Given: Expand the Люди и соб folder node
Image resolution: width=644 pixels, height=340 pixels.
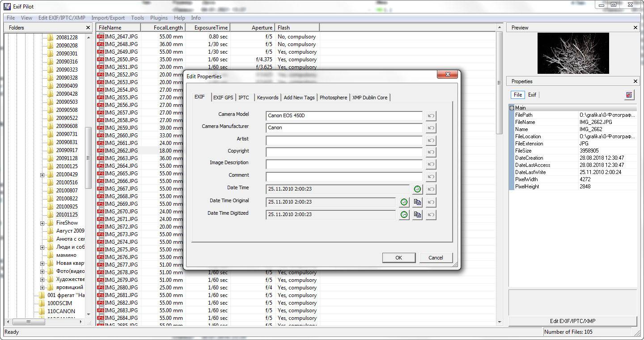Looking at the screenshot, I should click(x=42, y=247).
